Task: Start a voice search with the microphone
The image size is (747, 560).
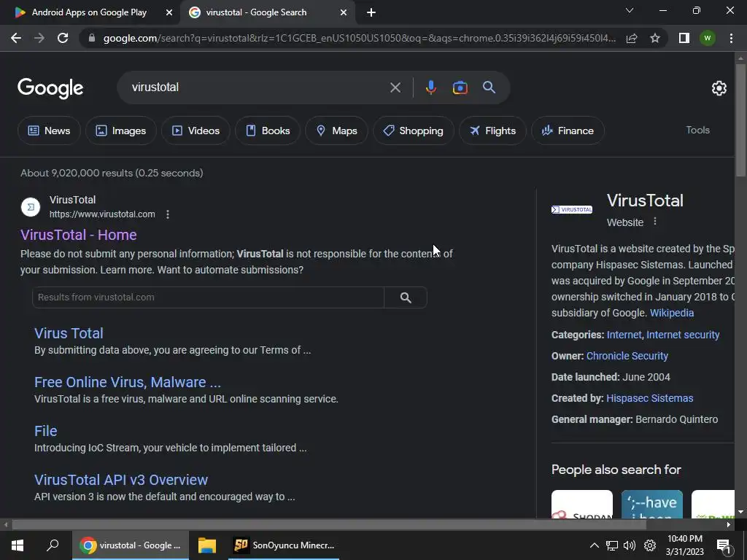Action: point(430,87)
